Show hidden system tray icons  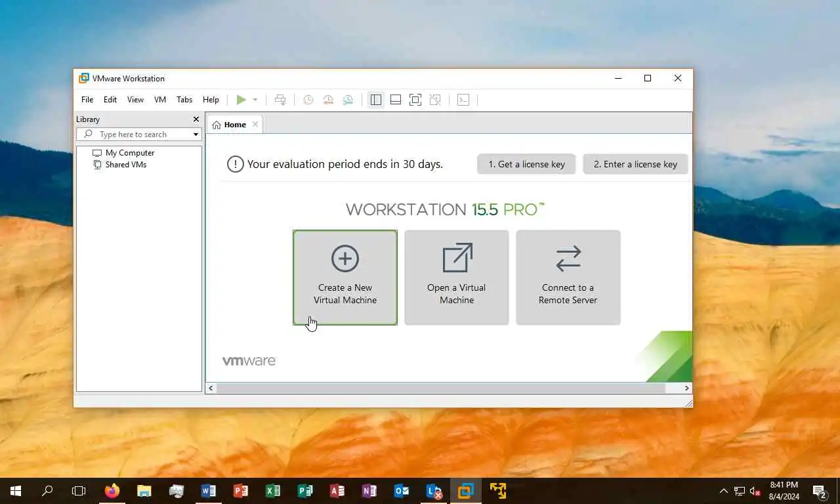coord(724,491)
